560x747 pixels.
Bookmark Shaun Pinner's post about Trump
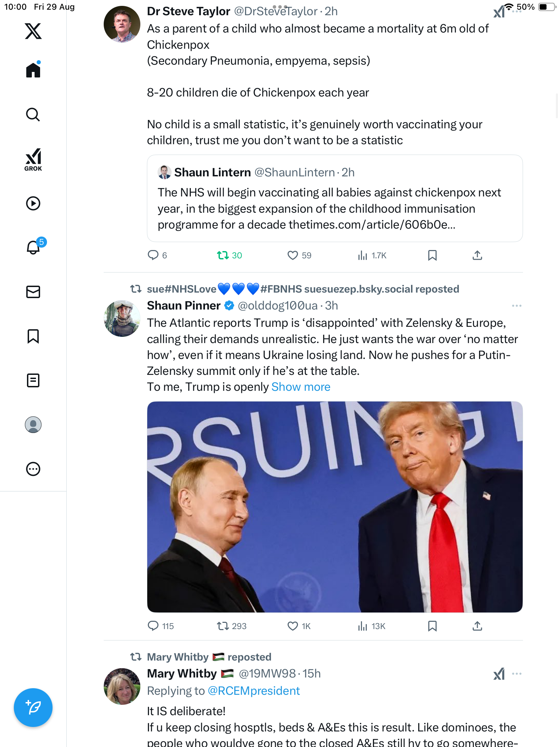point(432,626)
